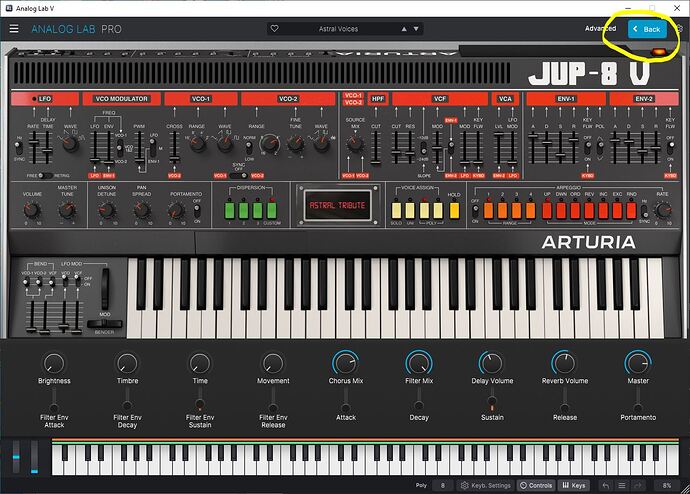Click the redo arrow in the status bar
The image size is (690, 494).
coord(638,485)
